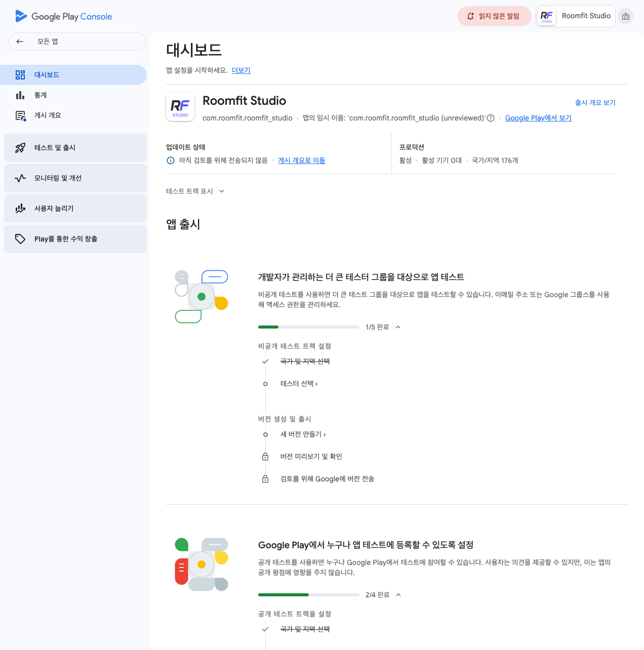Click the tag icon for Play를 통한 수익 창출
This screenshot has height=650, width=644.
pos(20,239)
